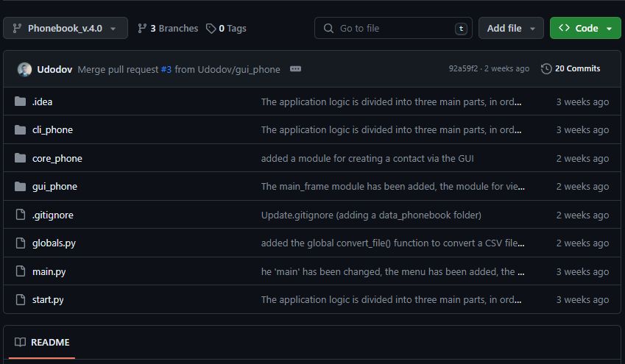This screenshot has width=625, height=364.
Task: Open the gui_phone folder
Action: point(54,186)
